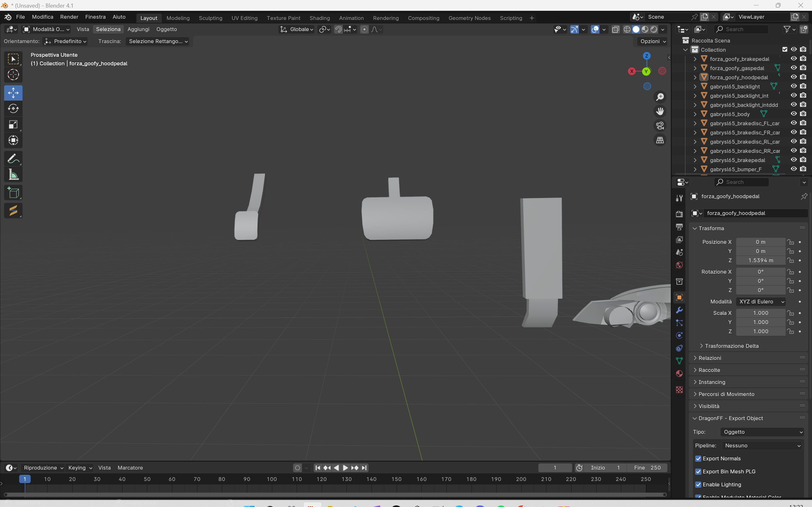Choose the Annotate pencil tool

click(13, 159)
